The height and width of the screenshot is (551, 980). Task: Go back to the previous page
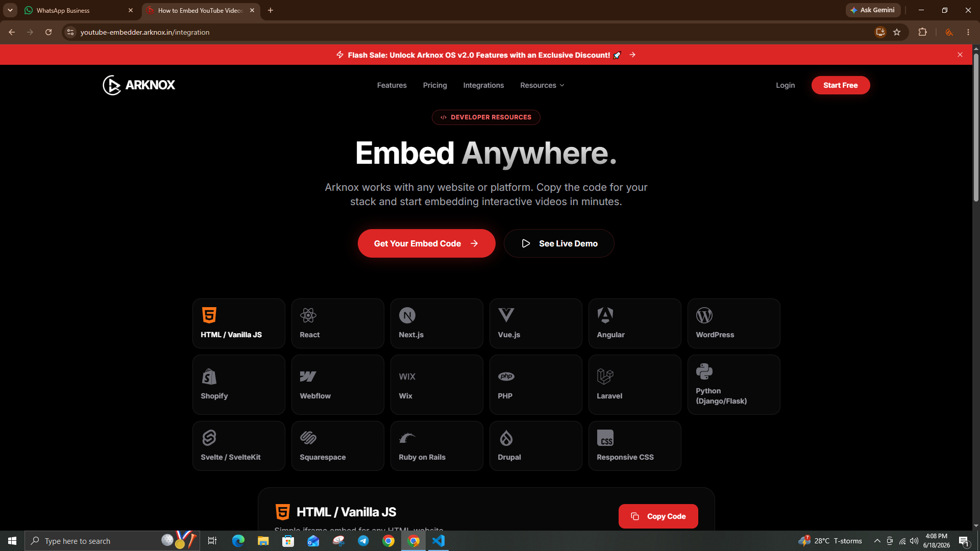pos(12,32)
